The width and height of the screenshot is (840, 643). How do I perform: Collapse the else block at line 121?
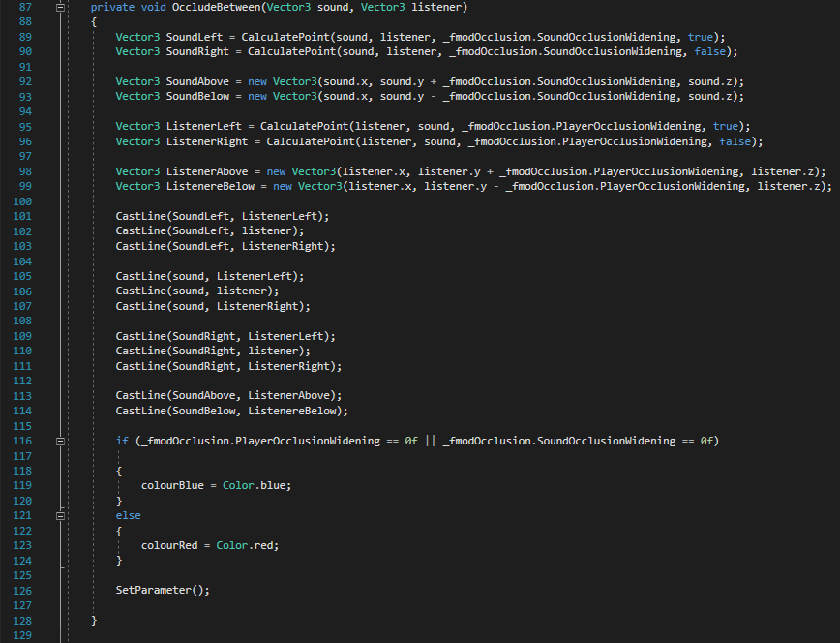61,516
